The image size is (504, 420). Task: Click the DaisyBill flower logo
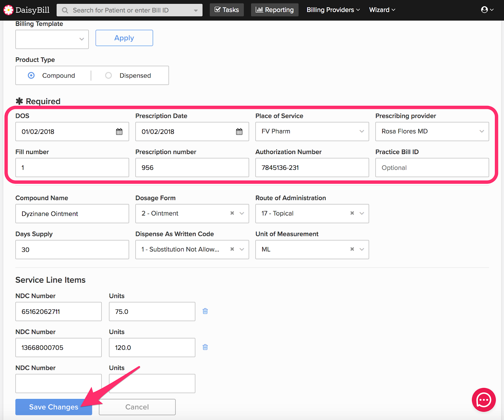[x=9, y=10]
